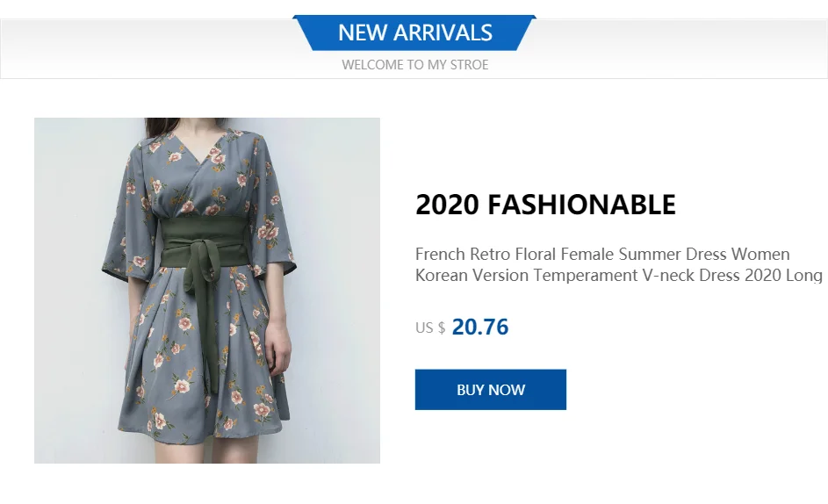Viewport: 828px width, 504px height.
Task: Open the floral dress product photo
Action: 206,290
